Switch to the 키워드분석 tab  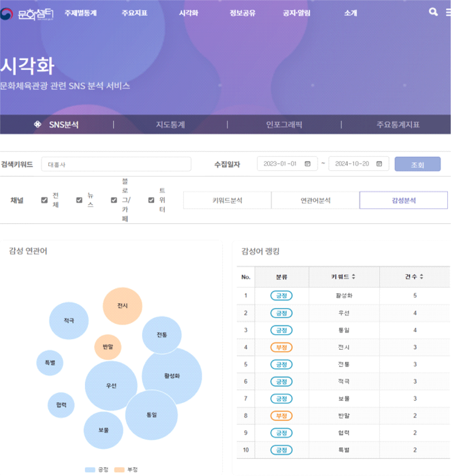227,200
